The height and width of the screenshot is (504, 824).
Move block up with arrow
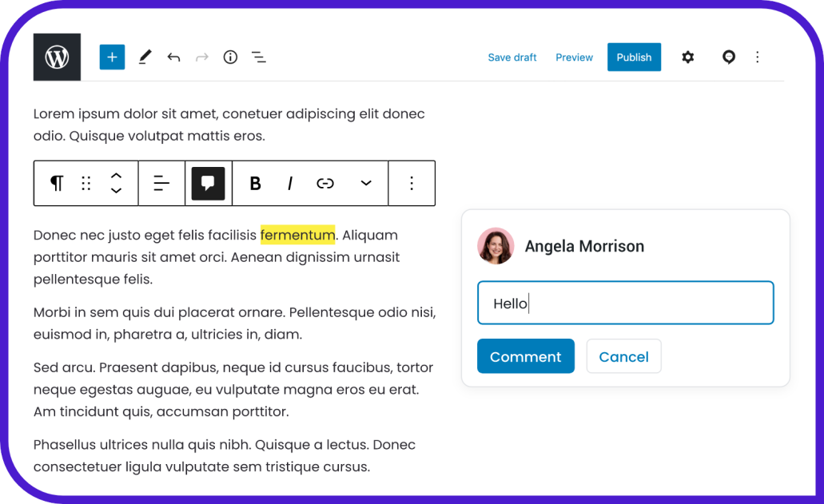tap(116, 177)
